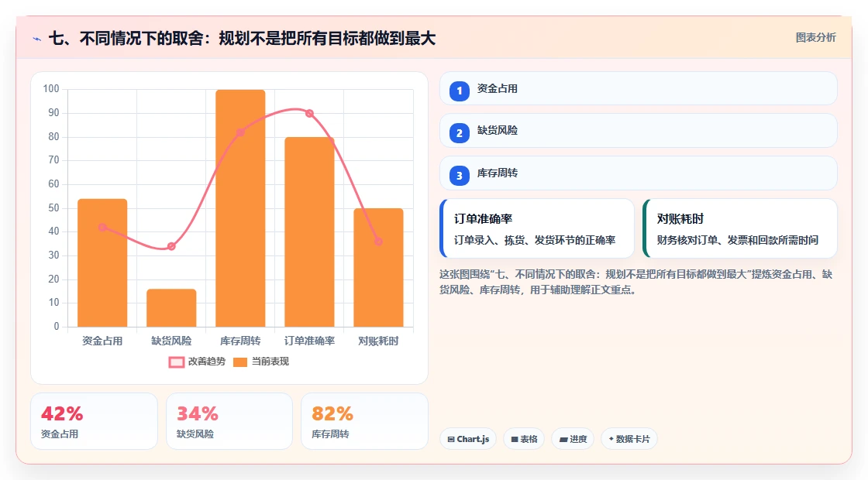Select the 库存周转 list item
Screen dimensions: 868x480
click(639, 173)
